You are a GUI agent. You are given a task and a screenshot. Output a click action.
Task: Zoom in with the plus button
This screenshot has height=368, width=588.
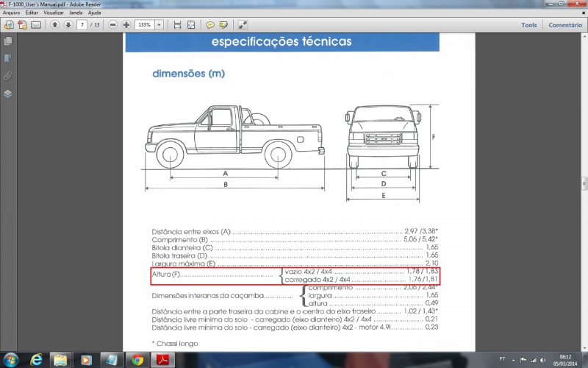[x=126, y=25]
